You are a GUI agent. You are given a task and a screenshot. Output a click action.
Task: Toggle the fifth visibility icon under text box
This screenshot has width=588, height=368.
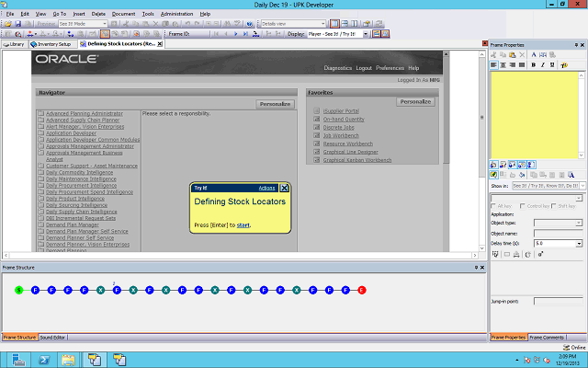[531, 165]
